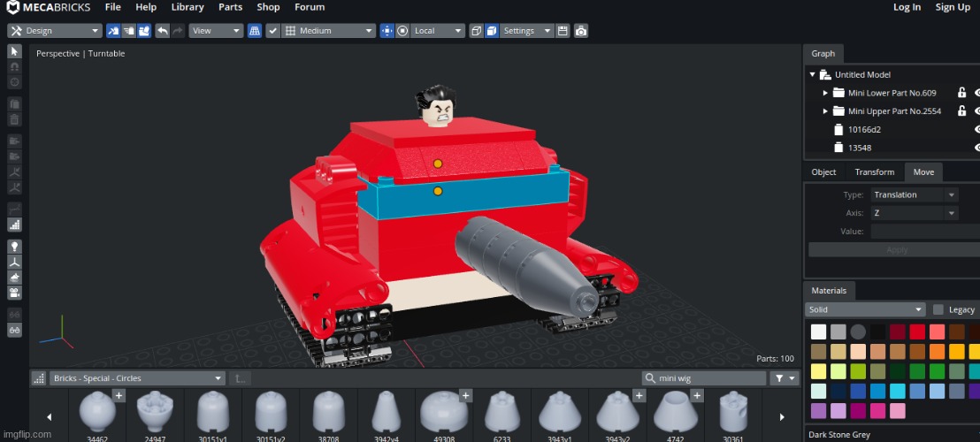The height and width of the screenshot is (442, 980).
Task: Click the camera screenshot icon in toolbar
Action: (x=580, y=31)
